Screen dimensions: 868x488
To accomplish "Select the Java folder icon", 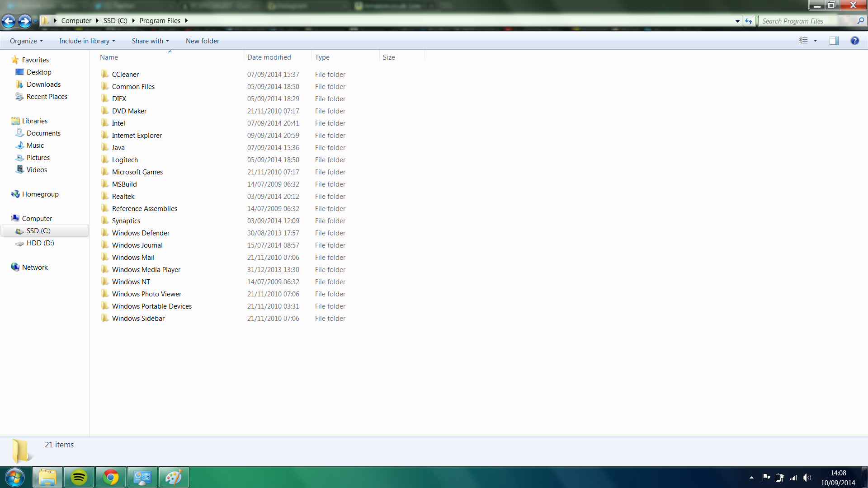I will (x=105, y=147).
